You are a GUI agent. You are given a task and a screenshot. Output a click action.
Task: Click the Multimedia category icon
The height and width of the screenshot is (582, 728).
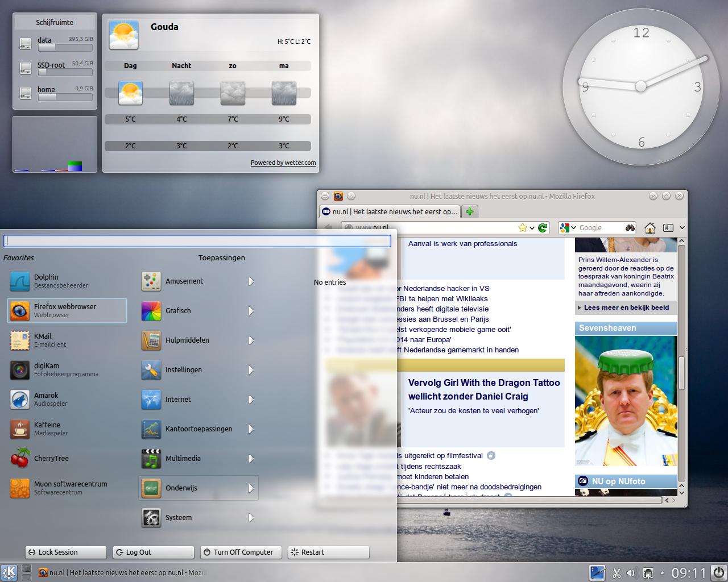[151, 459]
